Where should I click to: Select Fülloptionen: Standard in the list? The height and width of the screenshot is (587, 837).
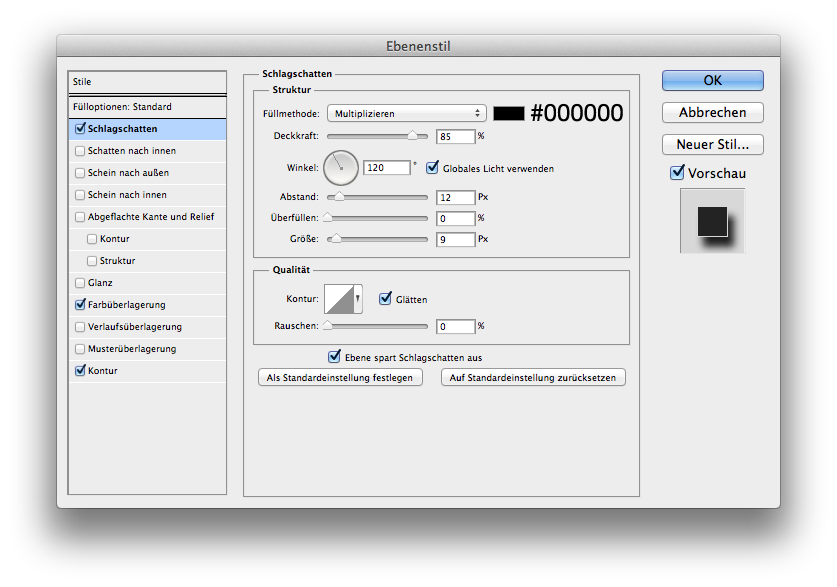pos(122,106)
